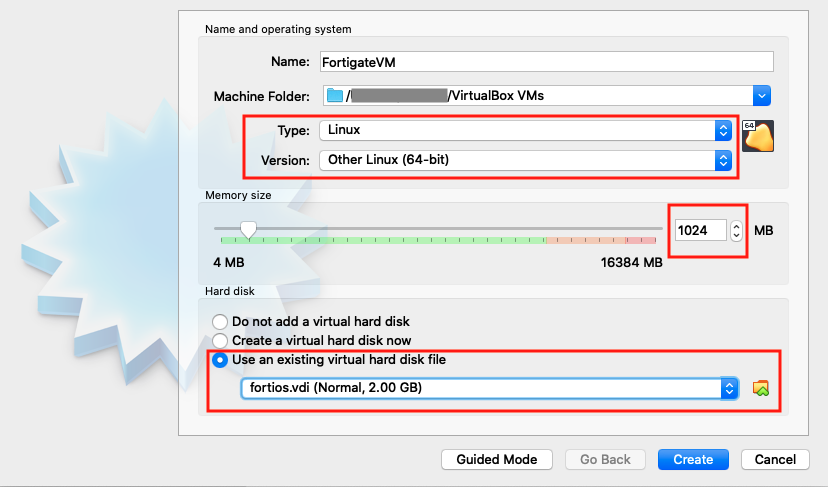
Task: Click the Guided Mode button
Action: pyautogui.click(x=496, y=460)
